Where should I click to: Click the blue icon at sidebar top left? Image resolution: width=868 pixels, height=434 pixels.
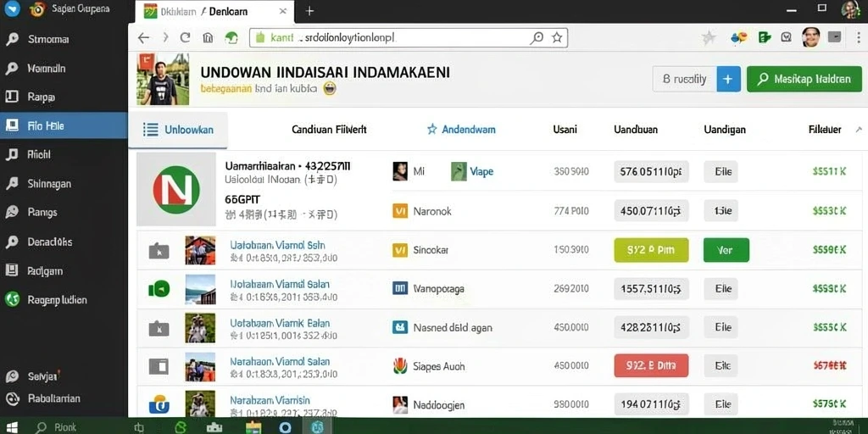(x=12, y=8)
